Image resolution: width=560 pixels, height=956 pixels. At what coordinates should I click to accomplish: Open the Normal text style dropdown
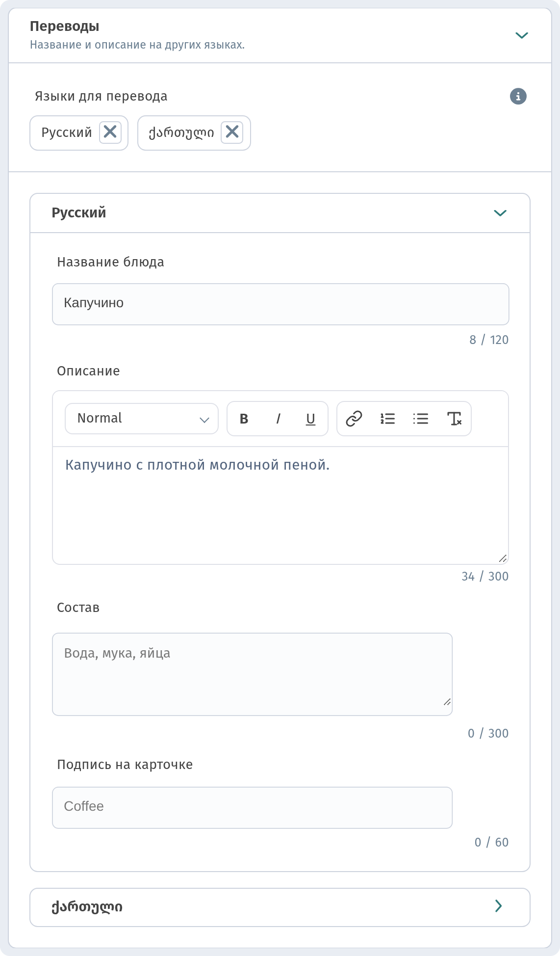(142, 419)
